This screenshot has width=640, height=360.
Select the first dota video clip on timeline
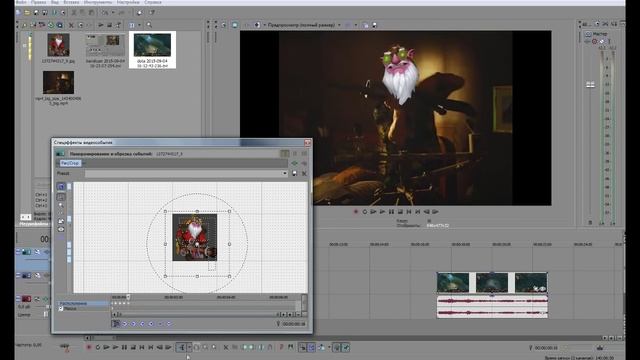click(x=453, y=282)
